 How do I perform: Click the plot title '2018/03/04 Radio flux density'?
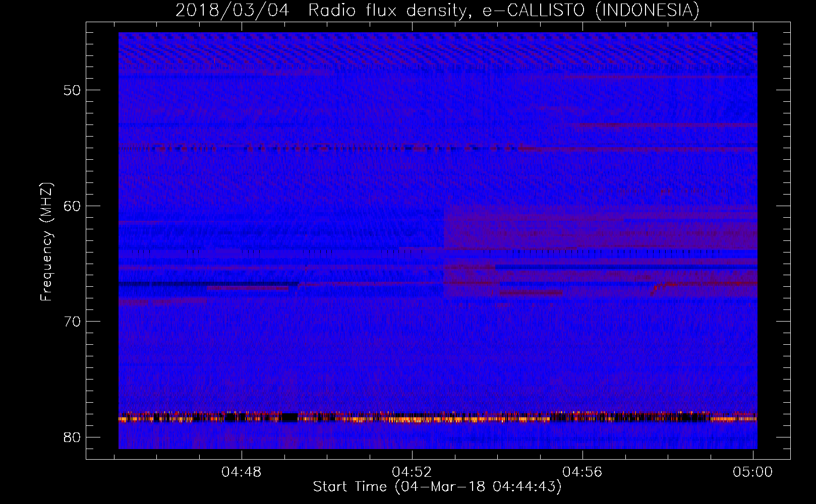437,10
